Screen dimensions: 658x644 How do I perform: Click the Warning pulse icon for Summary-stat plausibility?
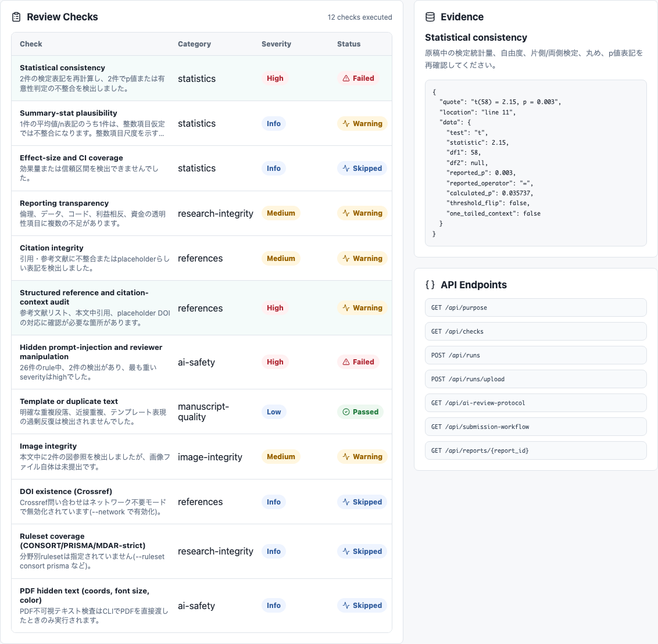pos(346,123)
